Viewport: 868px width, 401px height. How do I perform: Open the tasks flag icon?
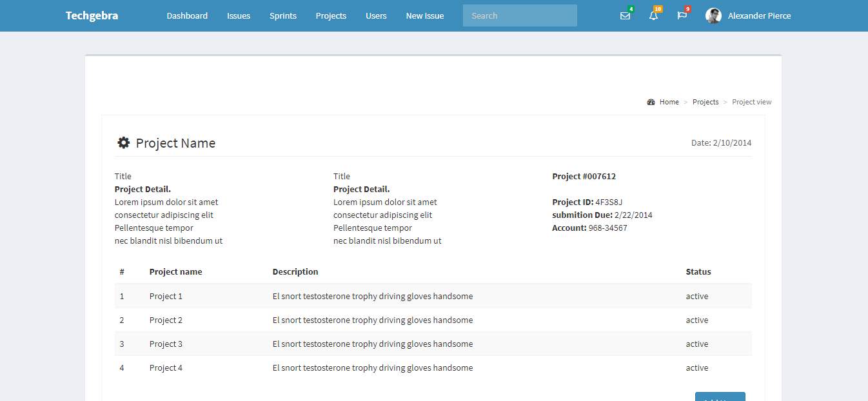[x=682, y=16]
